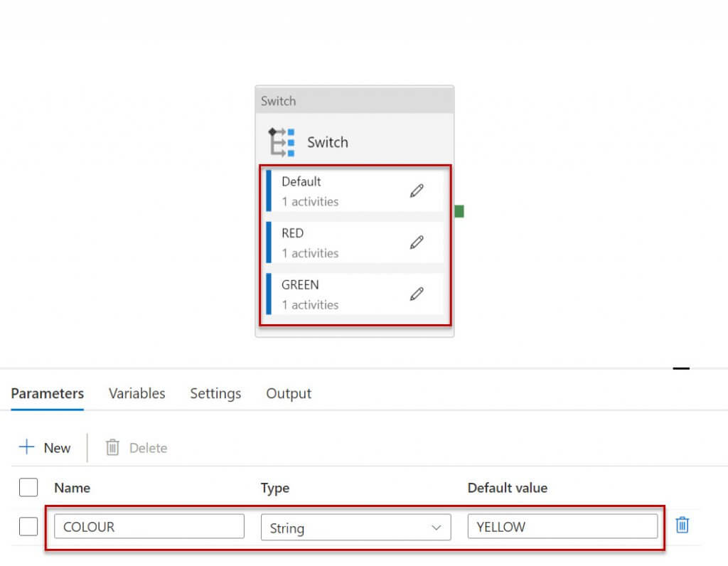Click the Switch activity icon
The width and height of the screenshot is (728, 566).
282,141
